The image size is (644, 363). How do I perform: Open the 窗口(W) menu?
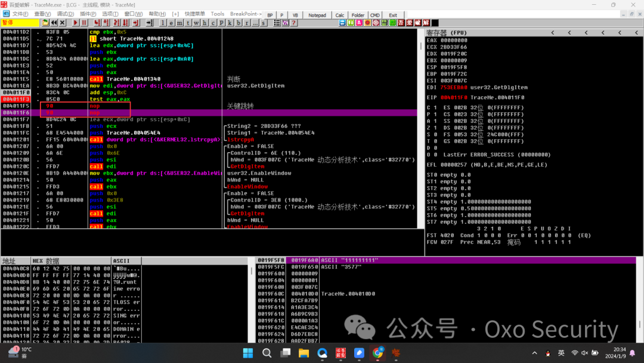click(x=134, y=14)
